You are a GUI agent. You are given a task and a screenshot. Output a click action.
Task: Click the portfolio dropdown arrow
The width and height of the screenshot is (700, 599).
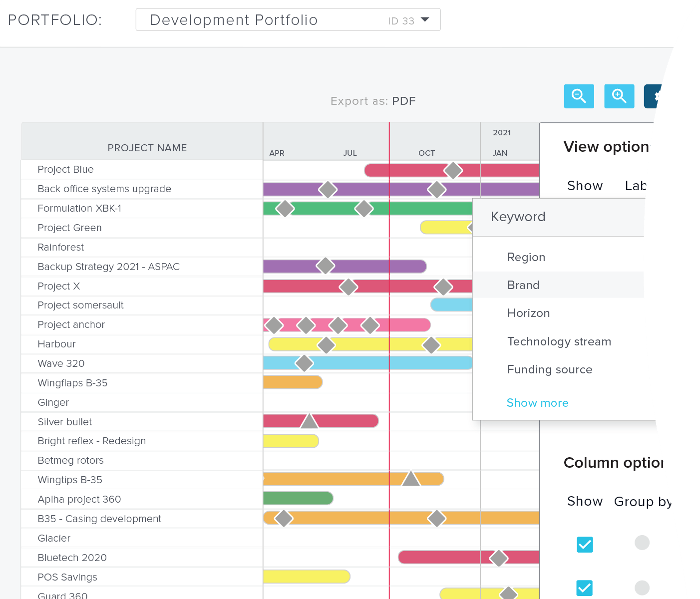point(425,20)
